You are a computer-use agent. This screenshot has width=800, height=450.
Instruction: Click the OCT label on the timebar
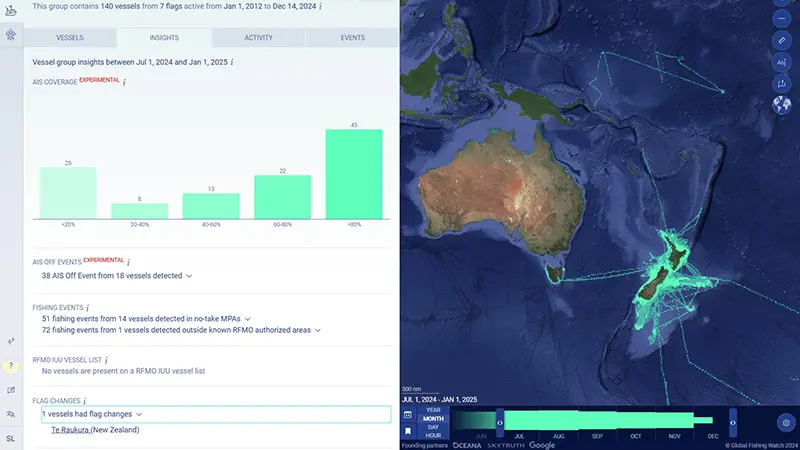click(635, 436)
